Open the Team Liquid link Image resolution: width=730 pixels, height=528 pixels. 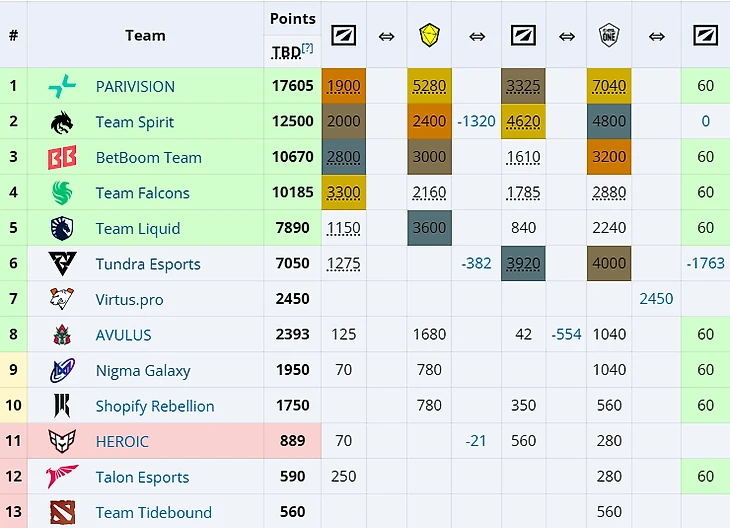click(138, 229)
